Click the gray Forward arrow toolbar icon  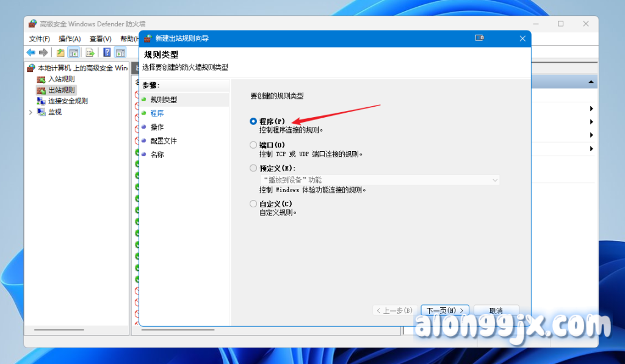43,52
